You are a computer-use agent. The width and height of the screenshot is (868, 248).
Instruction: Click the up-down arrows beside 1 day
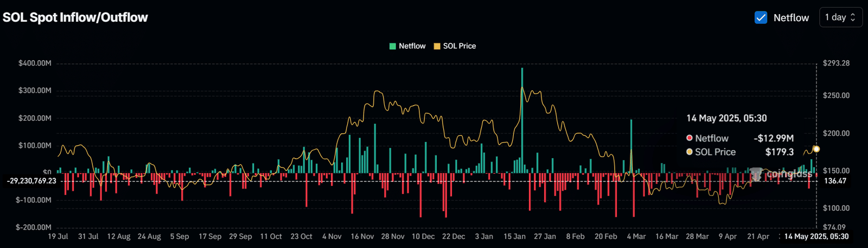point(853,17)
